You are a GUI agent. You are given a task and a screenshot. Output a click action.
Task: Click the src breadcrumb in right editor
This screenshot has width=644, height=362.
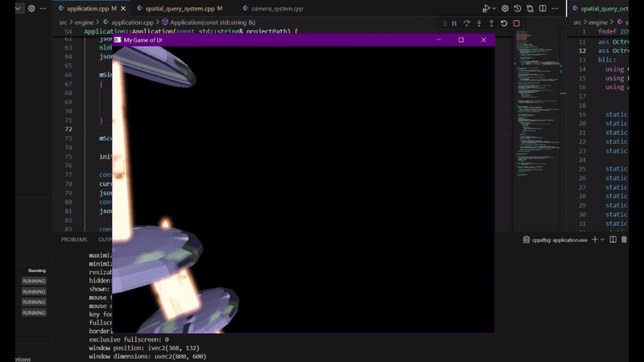click(x=577, y=23)
